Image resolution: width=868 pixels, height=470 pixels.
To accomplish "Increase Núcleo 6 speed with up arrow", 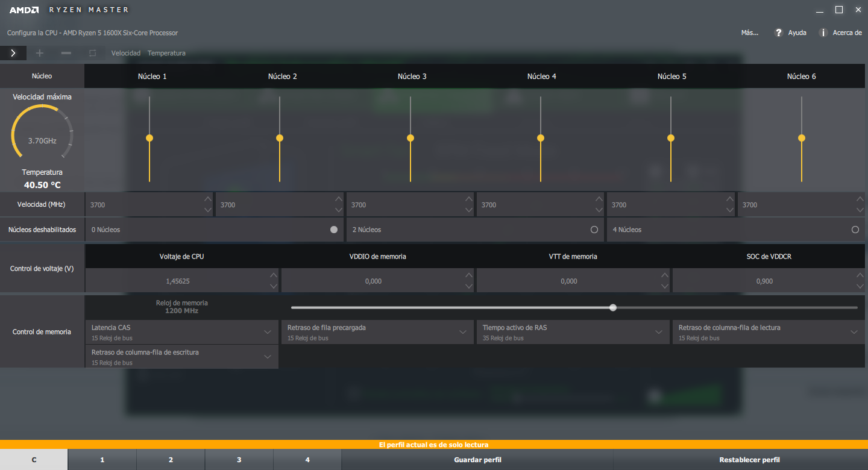I will coord(860,199).
